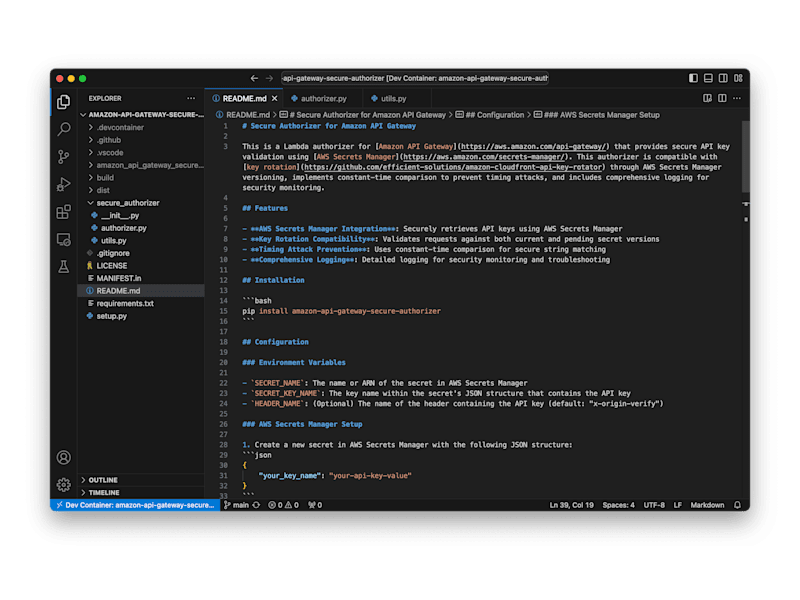
Task: Open __init__.py in the explorer
Action: click(x=142, y=215)
